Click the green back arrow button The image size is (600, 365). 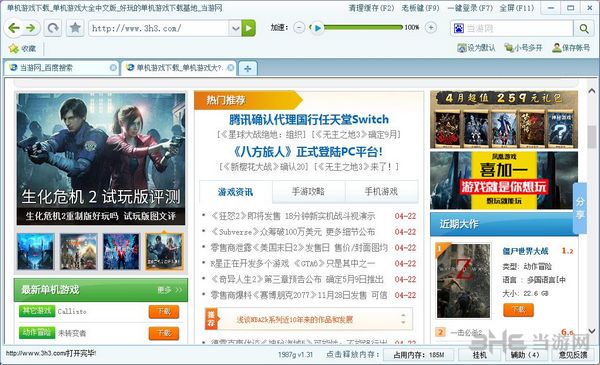(14, 28)
